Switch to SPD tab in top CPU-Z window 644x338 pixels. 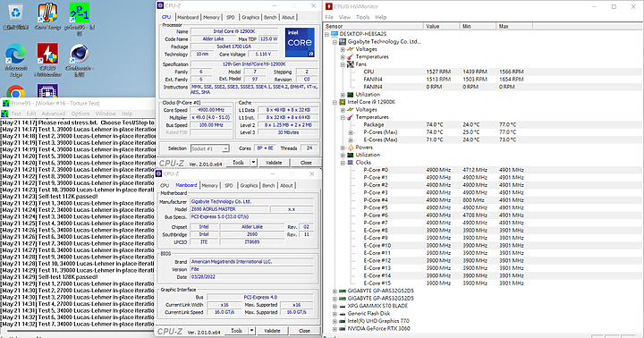coord(231,17)
